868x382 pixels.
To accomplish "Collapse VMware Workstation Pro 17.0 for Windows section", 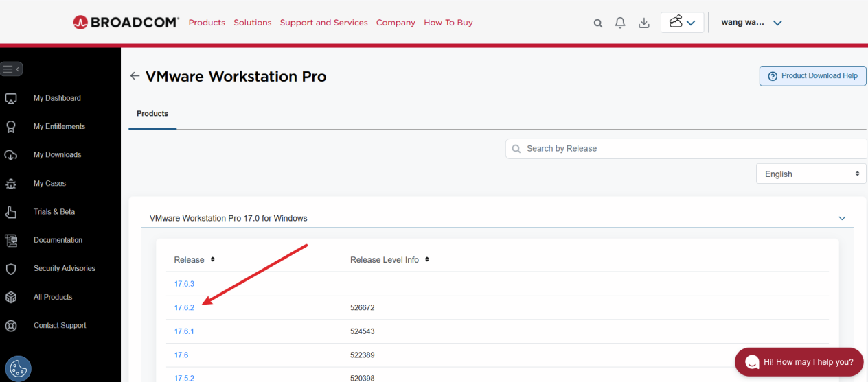I will tap(843, 218).
